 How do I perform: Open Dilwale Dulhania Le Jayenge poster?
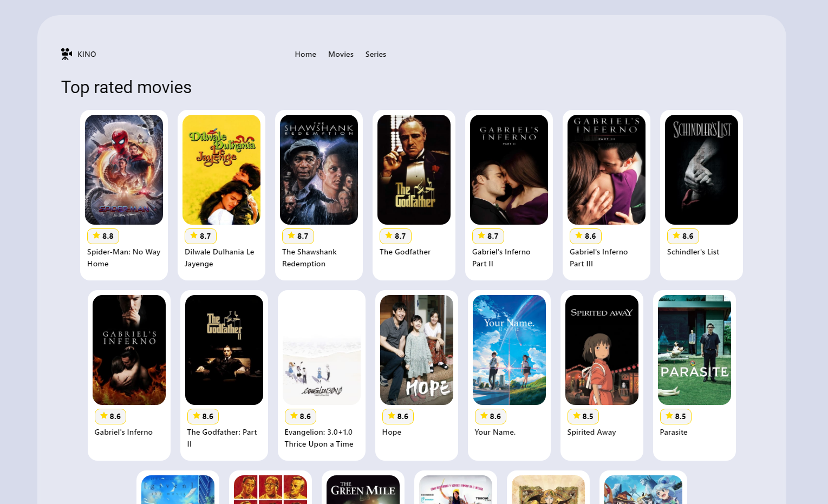tap(221, 169)
